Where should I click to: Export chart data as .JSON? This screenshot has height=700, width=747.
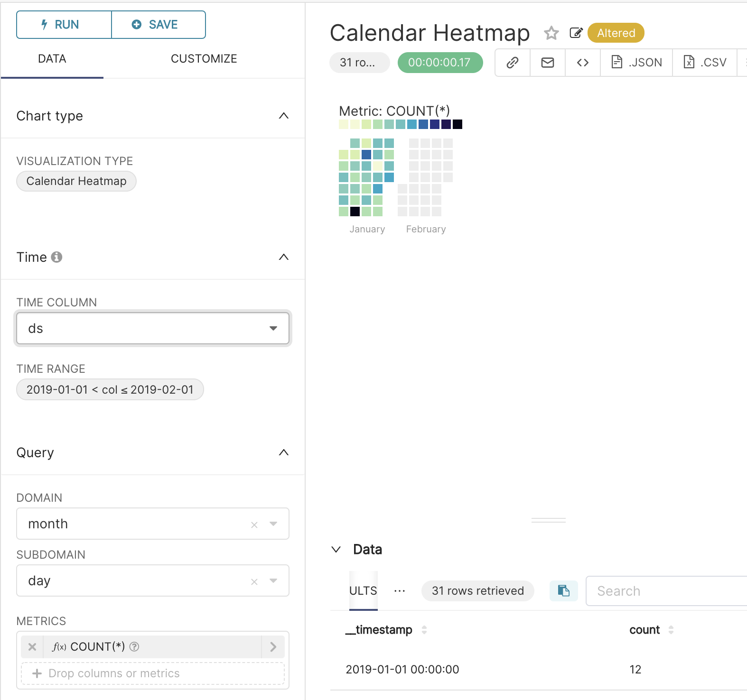636,63
